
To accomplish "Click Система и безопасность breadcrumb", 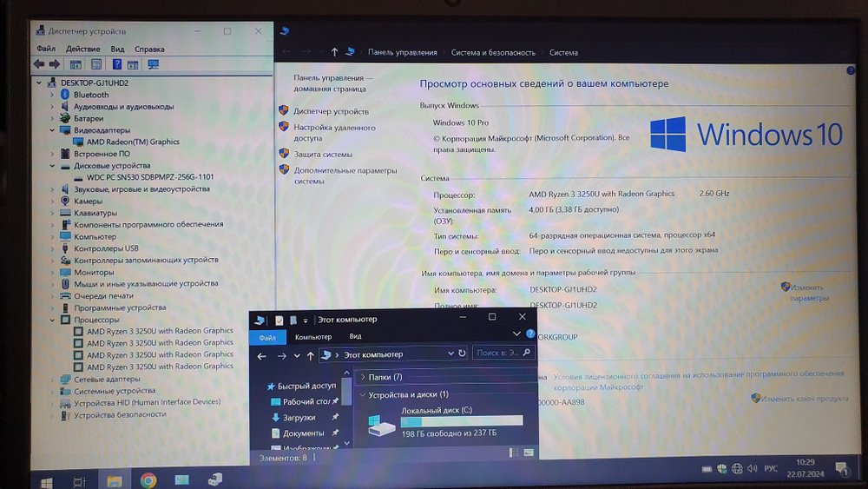I will (493, 53).
